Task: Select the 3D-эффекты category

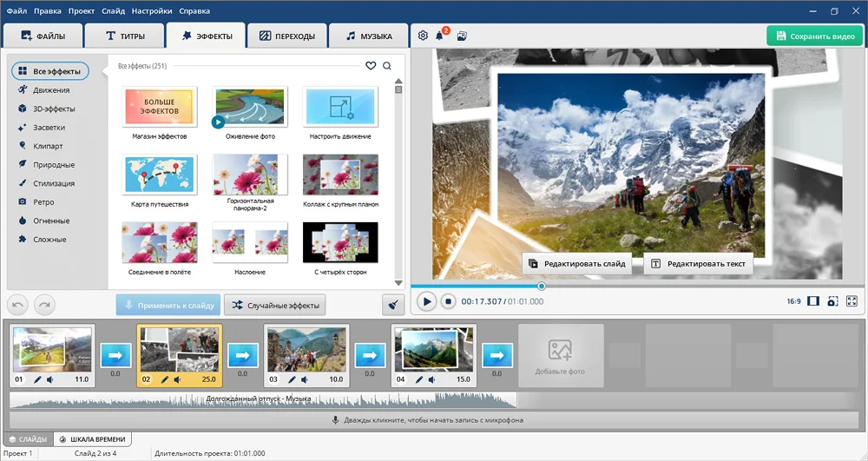Action: click(54, 109)
